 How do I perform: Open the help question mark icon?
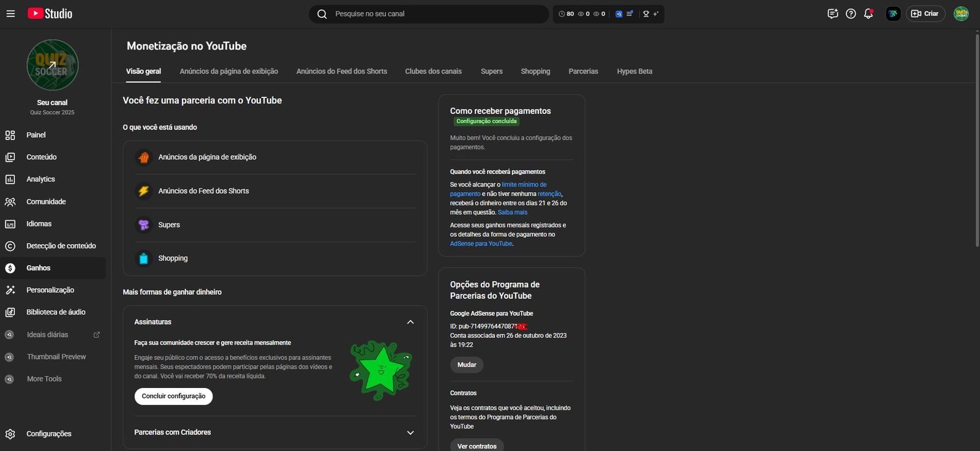tap(851, 13)
